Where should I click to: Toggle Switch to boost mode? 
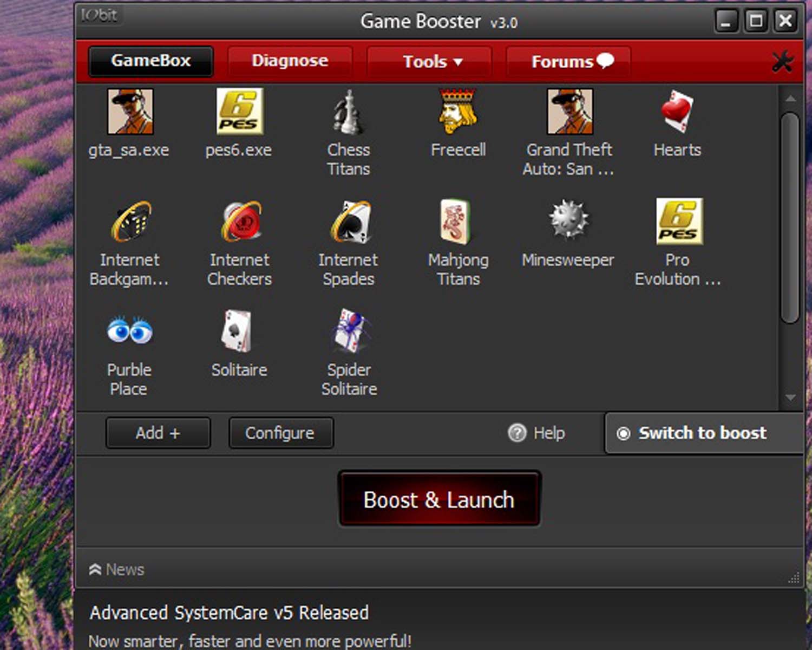point(703,433)
